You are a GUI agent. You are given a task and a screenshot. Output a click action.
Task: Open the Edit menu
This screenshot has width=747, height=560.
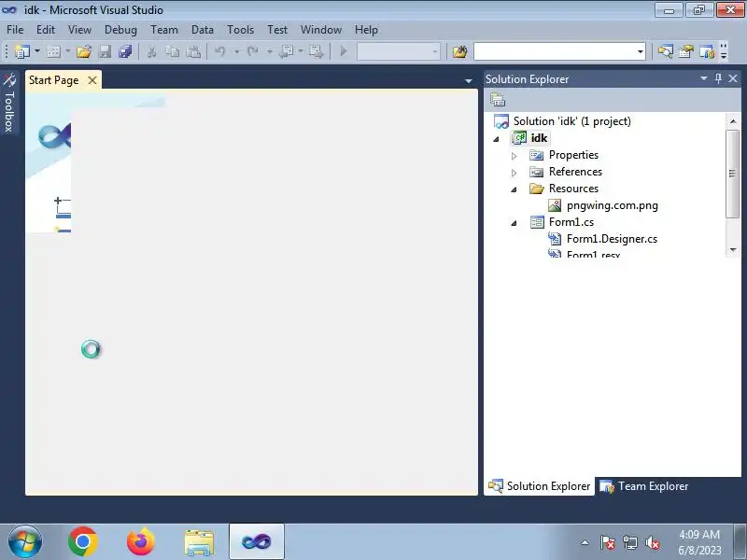(x=46, y=30)
